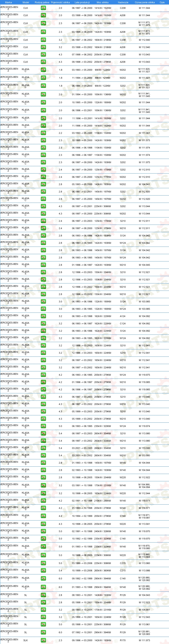Click fuel icon in Klasa E A124 row
This screenshot has width=169, height=644.
(43, 316)
